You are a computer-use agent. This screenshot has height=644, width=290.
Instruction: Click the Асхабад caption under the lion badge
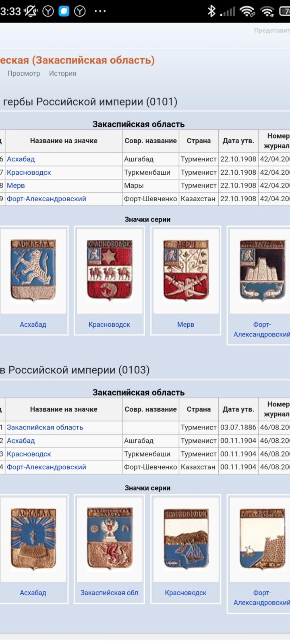tap(33, 324)
